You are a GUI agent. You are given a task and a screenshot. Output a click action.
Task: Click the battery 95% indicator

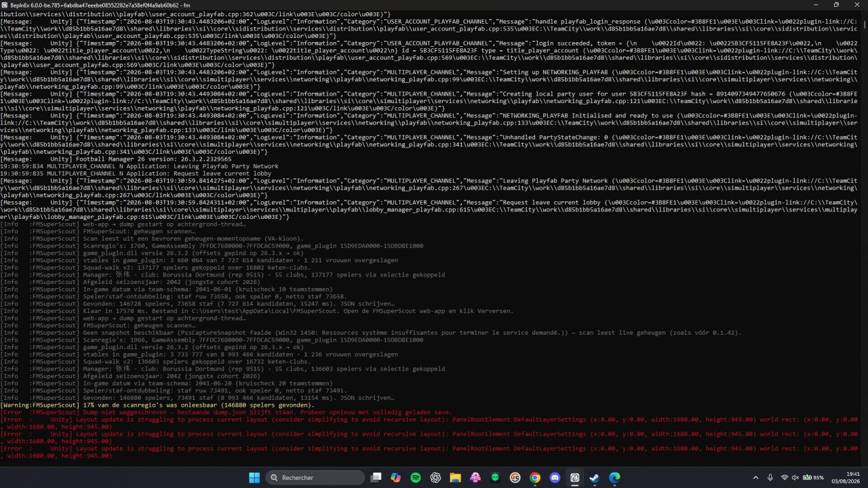tap(813, 477)
